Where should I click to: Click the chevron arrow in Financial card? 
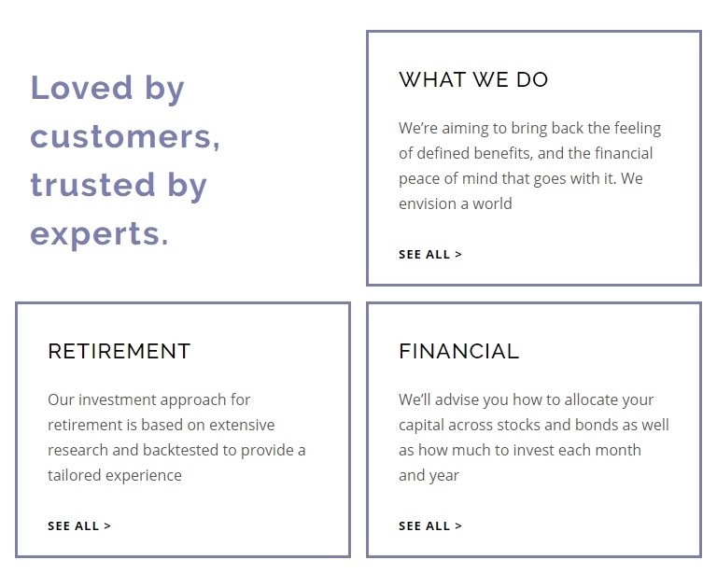458,526
